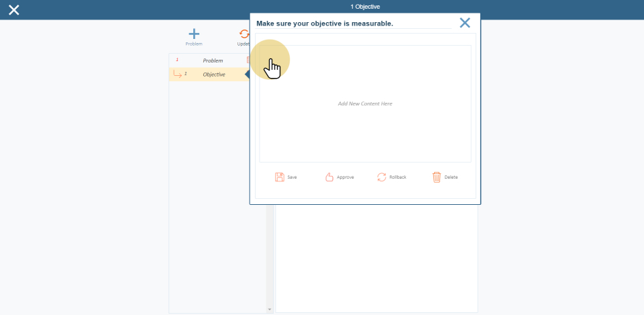Click the Rollback circular arrows icon
644x315 pixels.
tap(382, 177)
